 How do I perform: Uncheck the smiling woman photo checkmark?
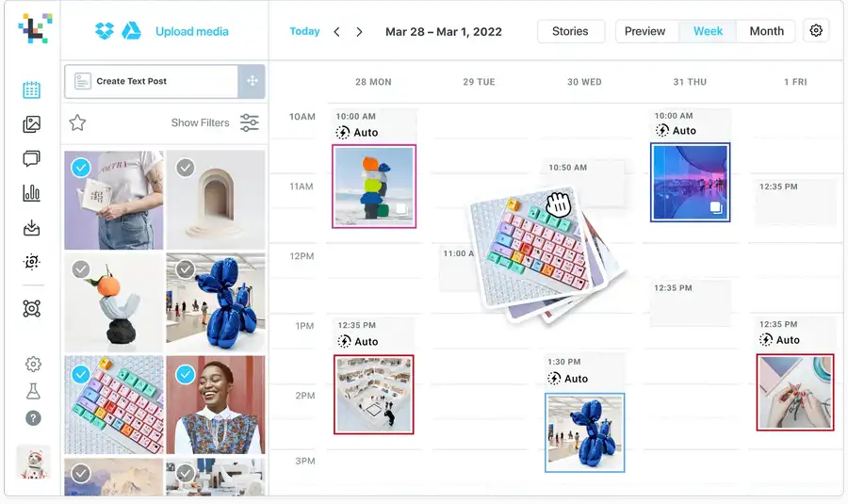(x=186, y=374)
